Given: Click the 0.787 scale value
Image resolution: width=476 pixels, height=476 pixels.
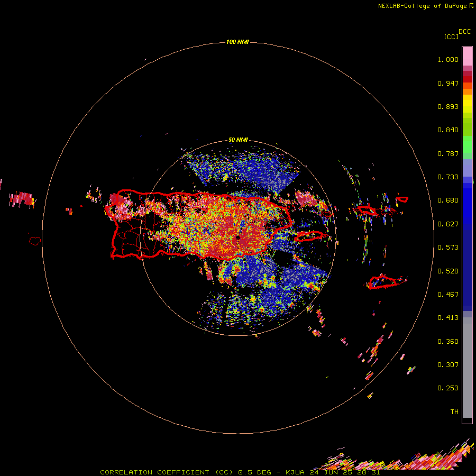Looking at the screenshot, I should (x=448, y=153).
